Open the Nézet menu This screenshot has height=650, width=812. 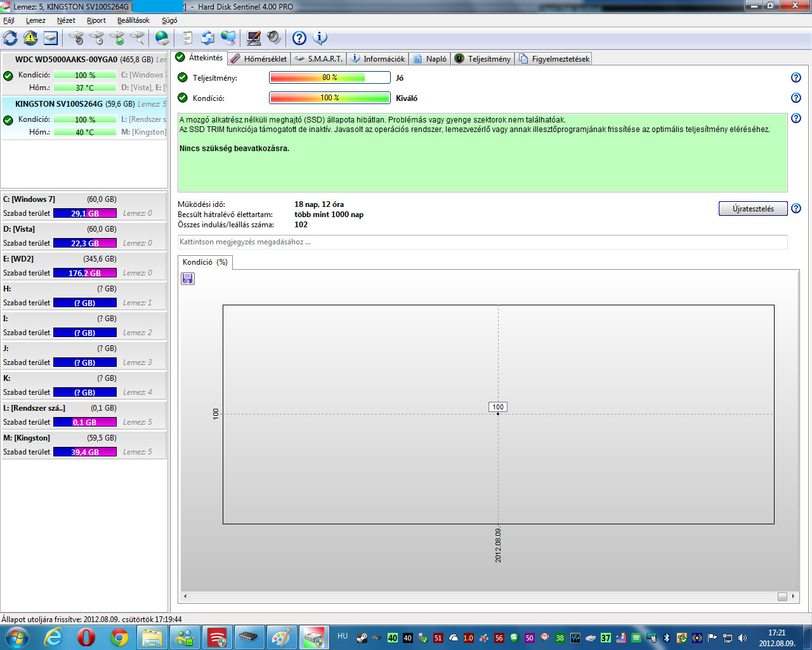[66, 20]
